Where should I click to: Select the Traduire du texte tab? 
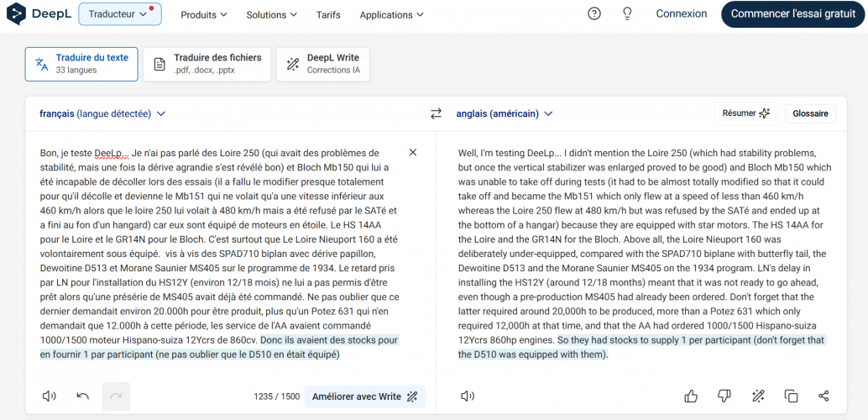tap(81, 65)
